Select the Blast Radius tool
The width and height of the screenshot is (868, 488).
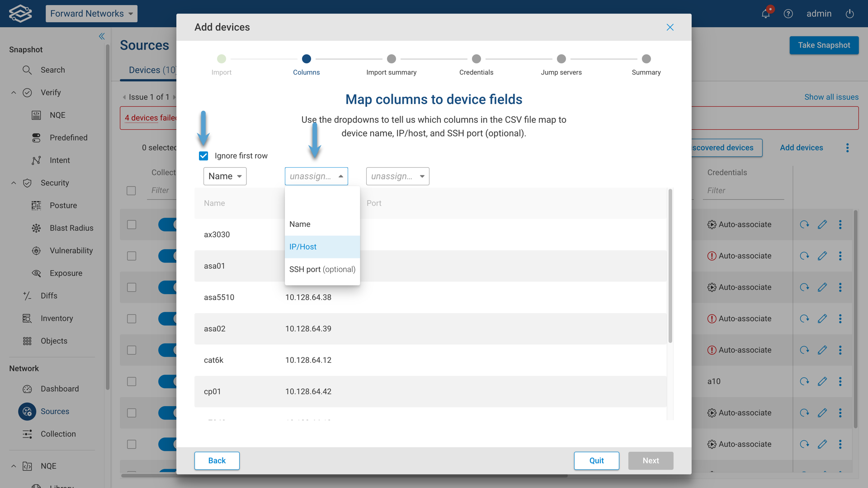coord(71,228)
